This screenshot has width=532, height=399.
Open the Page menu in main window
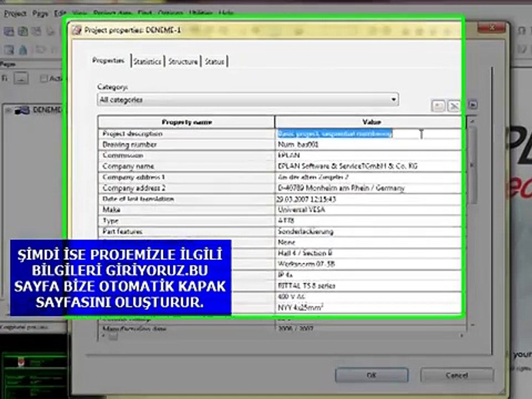40,13
